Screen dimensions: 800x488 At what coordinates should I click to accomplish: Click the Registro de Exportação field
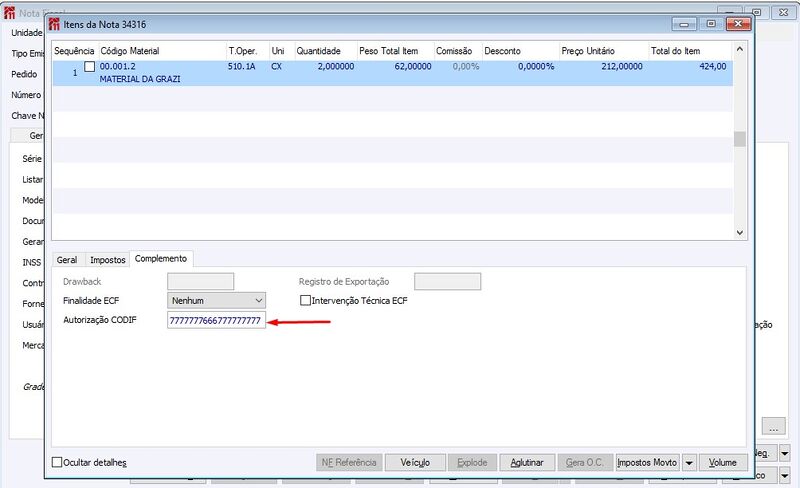point(447,281)
